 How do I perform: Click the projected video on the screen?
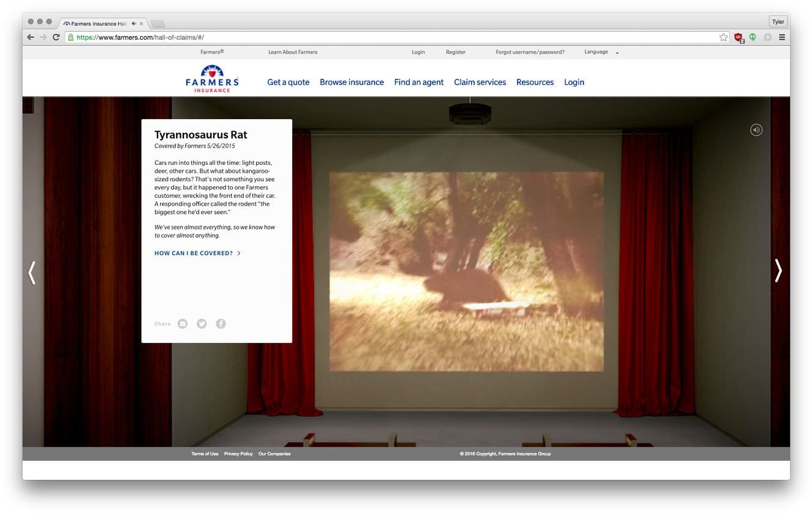[x=467, y=272]
